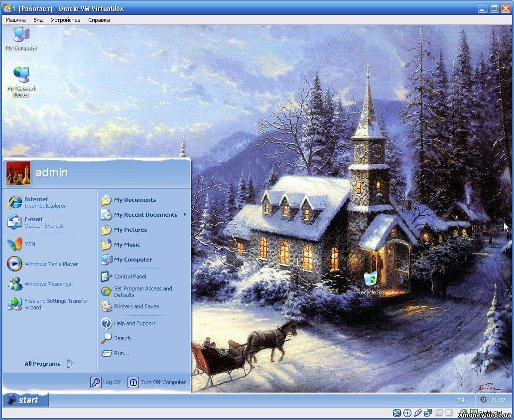Click the VirtualBox processor status icon

click(x=449, y=413)
